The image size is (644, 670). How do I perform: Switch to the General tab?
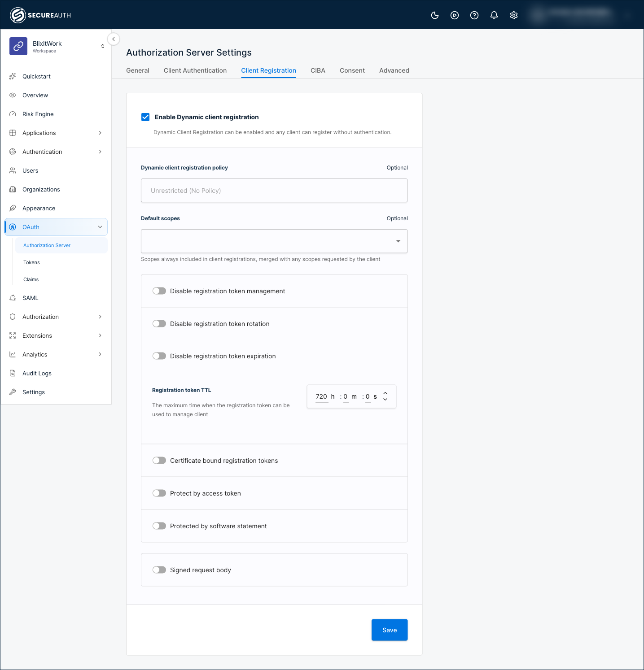click(138, 70)
